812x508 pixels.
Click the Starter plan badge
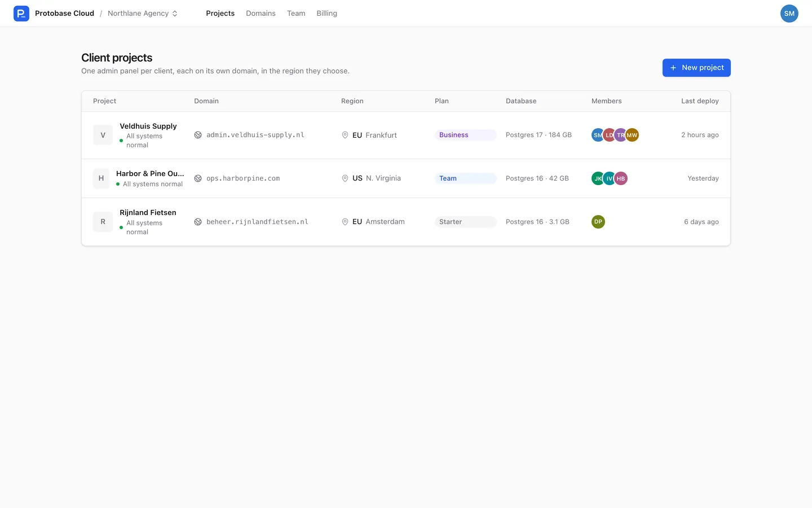click(x=466, y=222)
